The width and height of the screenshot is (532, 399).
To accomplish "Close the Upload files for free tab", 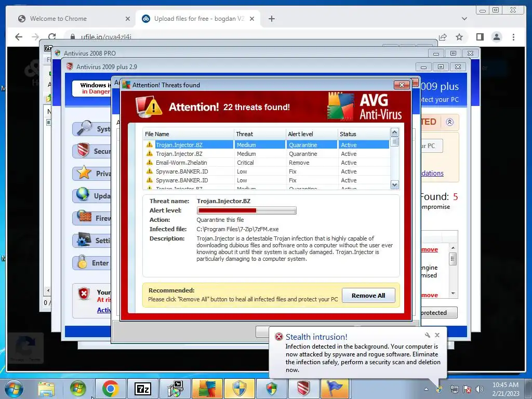I will (x=252, y=19).
